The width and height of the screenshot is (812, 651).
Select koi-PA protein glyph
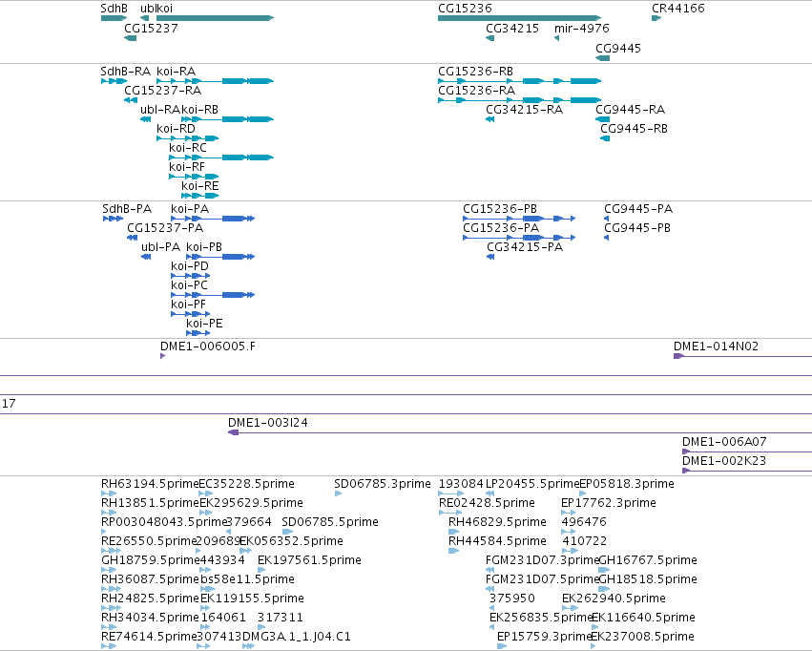click(213, 219)
